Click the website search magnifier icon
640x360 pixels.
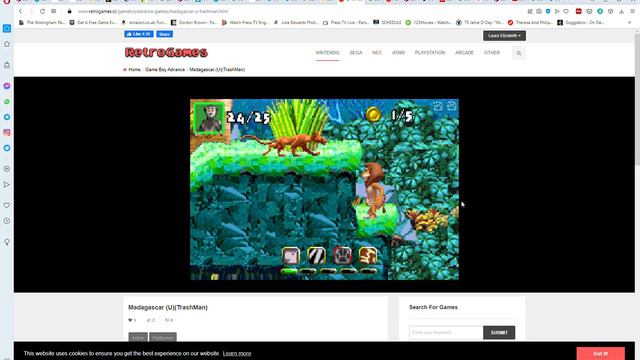point(519,53)
